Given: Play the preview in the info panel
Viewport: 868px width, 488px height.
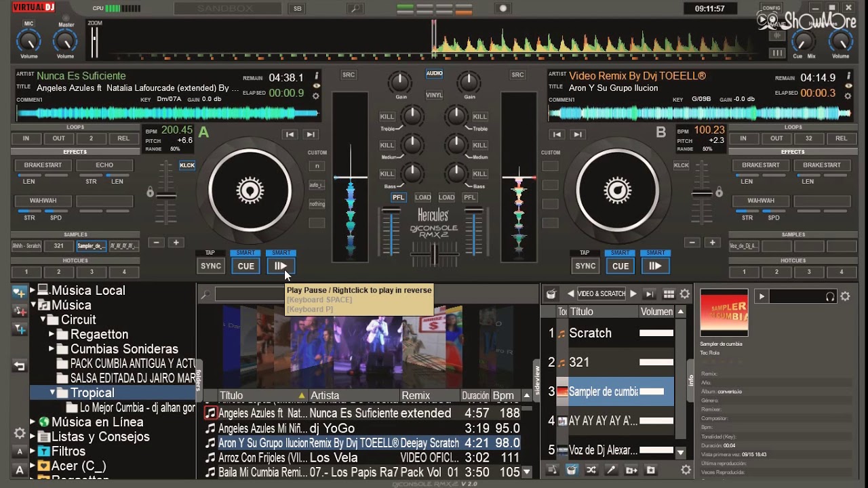Looking at the screenshot, I should pyautogui.click(x=762, y=296).
